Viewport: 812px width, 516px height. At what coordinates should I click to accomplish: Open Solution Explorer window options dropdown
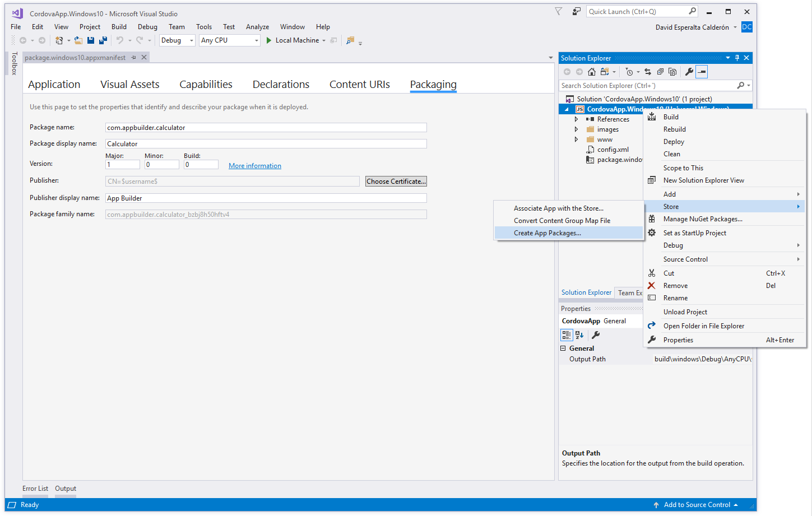728,58
